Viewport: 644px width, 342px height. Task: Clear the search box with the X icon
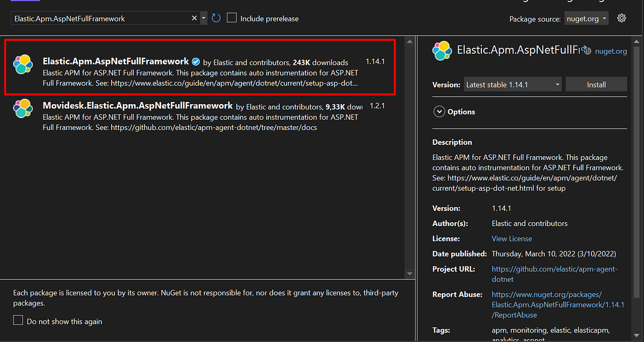(x=194, y=18)
